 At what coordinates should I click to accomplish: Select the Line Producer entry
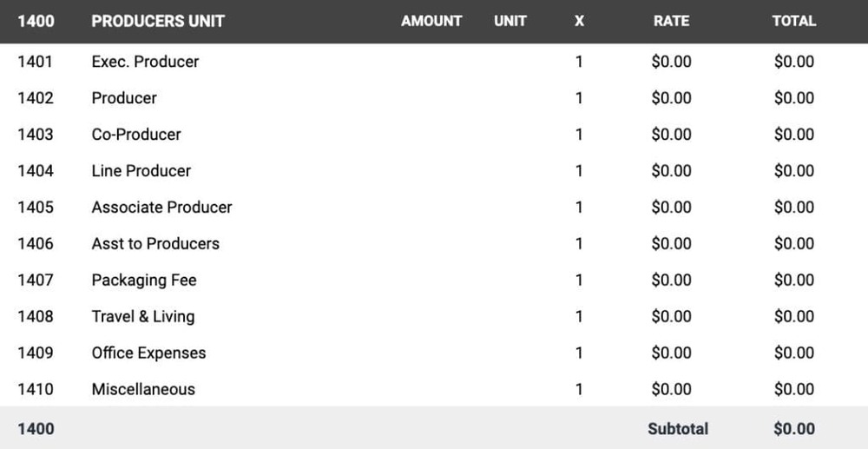[x=141, y=171]
